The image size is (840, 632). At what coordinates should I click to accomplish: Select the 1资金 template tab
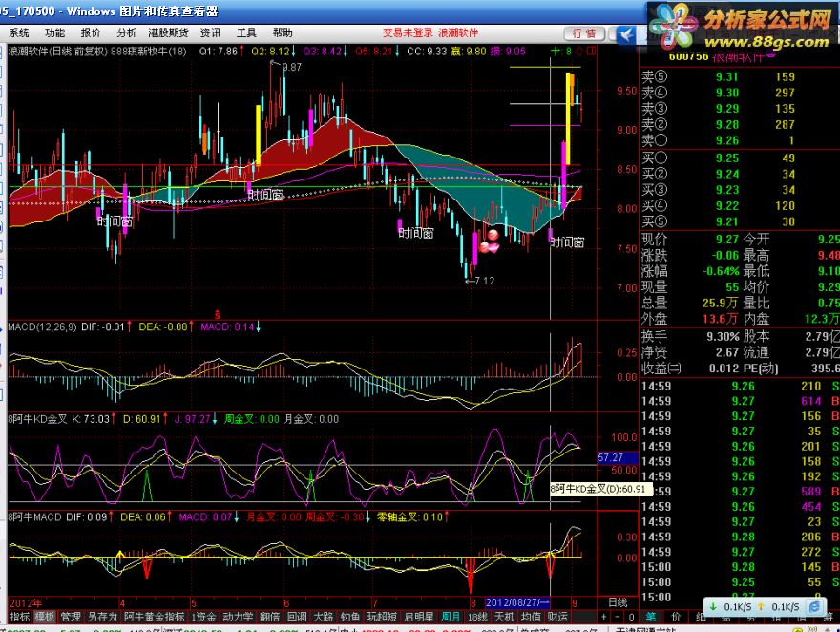(x=203, y=617)
